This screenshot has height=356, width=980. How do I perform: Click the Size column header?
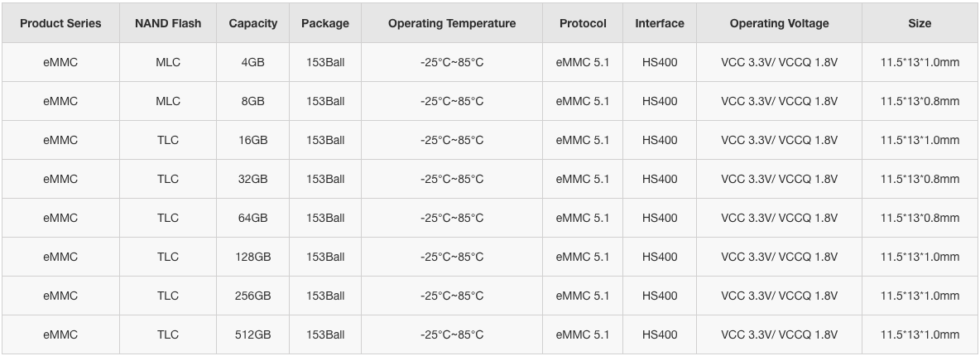coord(920,23)
